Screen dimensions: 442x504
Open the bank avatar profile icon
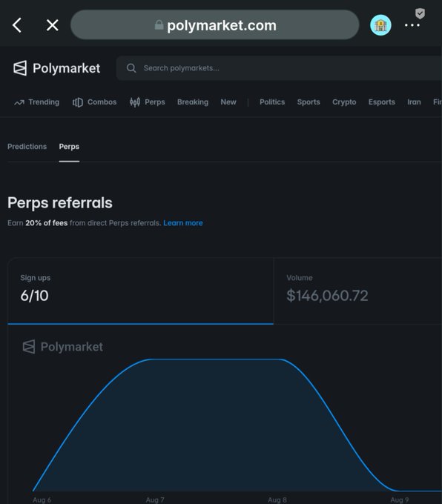[380, 25]
